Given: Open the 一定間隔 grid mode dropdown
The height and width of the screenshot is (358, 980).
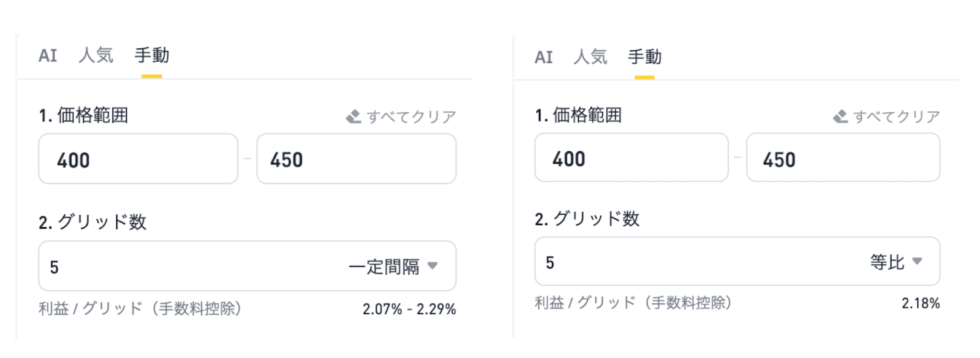Looking at the screenshot, I should pyautogui.click(x=384, y=267).
